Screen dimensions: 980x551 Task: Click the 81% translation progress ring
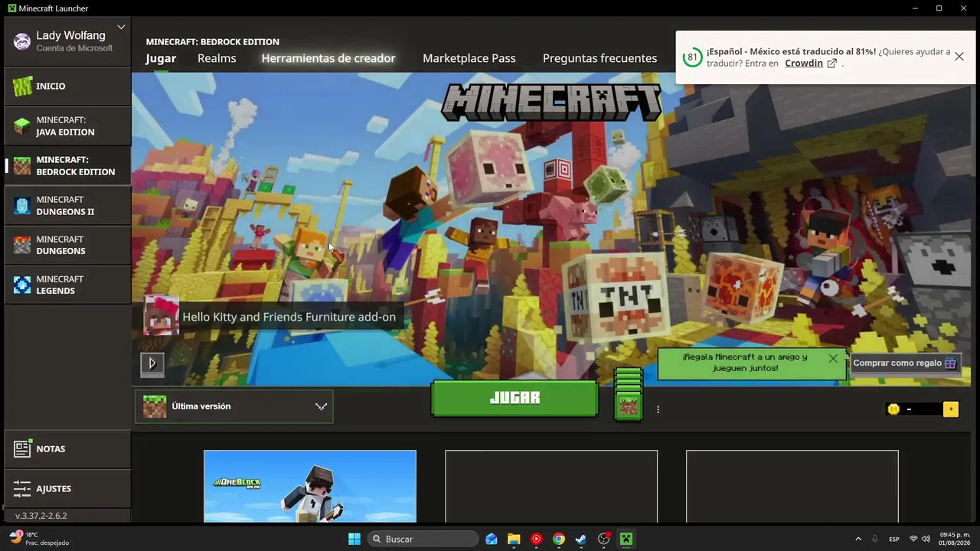click(x=692, y=57)
